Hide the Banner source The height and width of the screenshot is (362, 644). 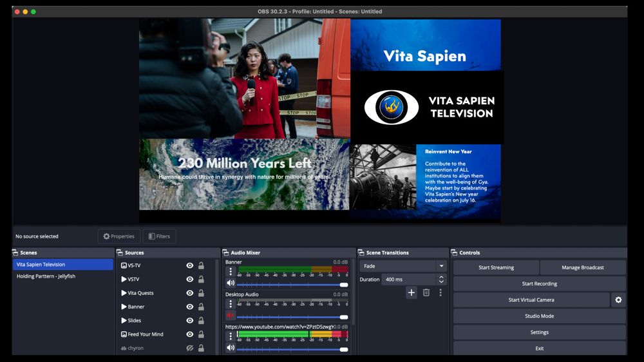point(190,307)
